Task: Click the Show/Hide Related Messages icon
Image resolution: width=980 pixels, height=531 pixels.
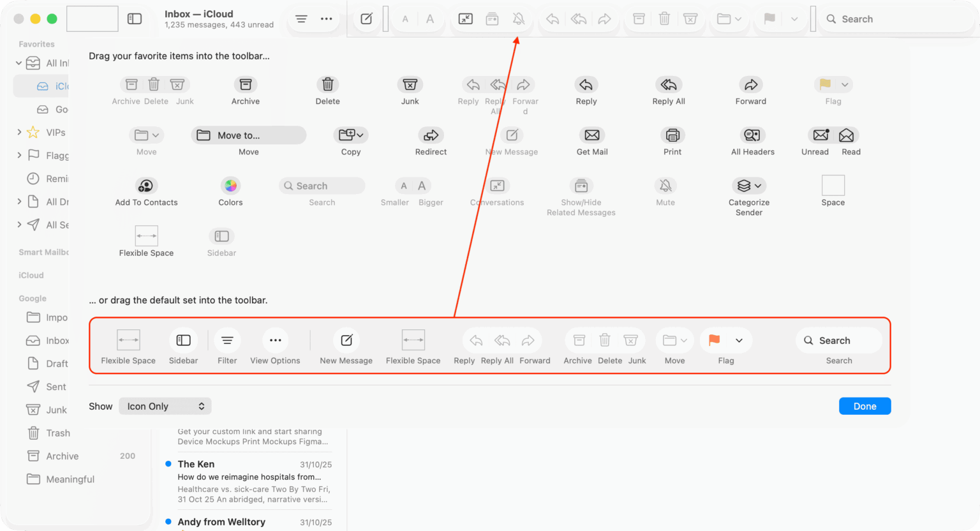Action: [x=581, y=186]
